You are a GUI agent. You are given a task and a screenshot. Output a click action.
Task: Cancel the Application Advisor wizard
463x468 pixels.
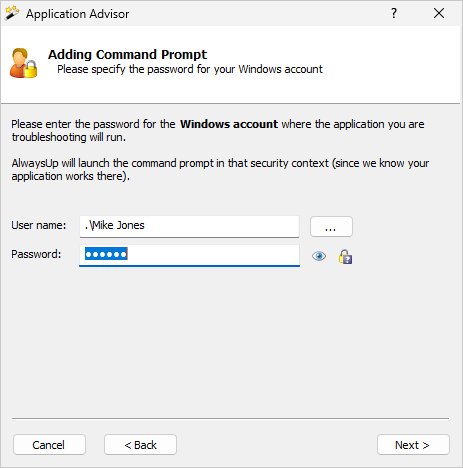(x=49, y=445)
